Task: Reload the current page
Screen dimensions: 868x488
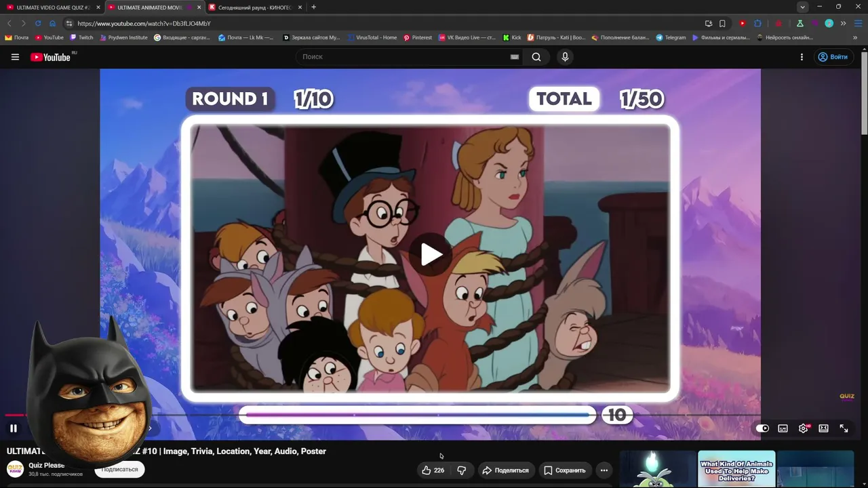Action: point(38,23)
